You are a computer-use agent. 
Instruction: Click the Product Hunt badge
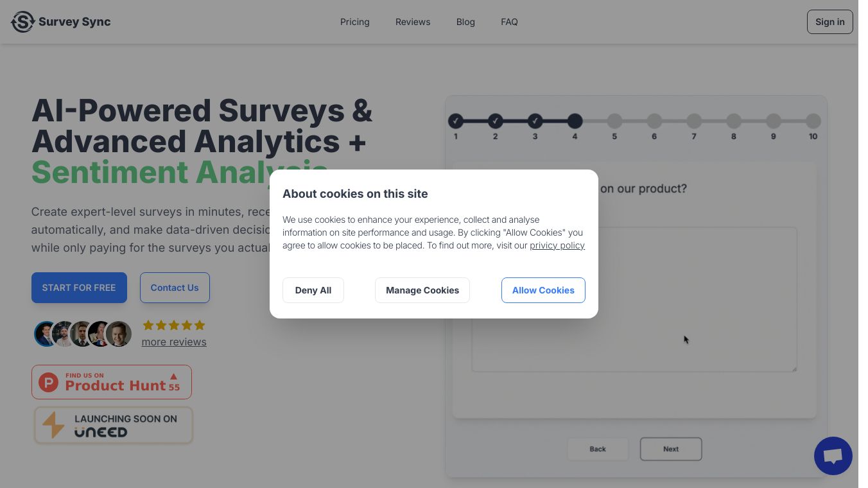112,382
